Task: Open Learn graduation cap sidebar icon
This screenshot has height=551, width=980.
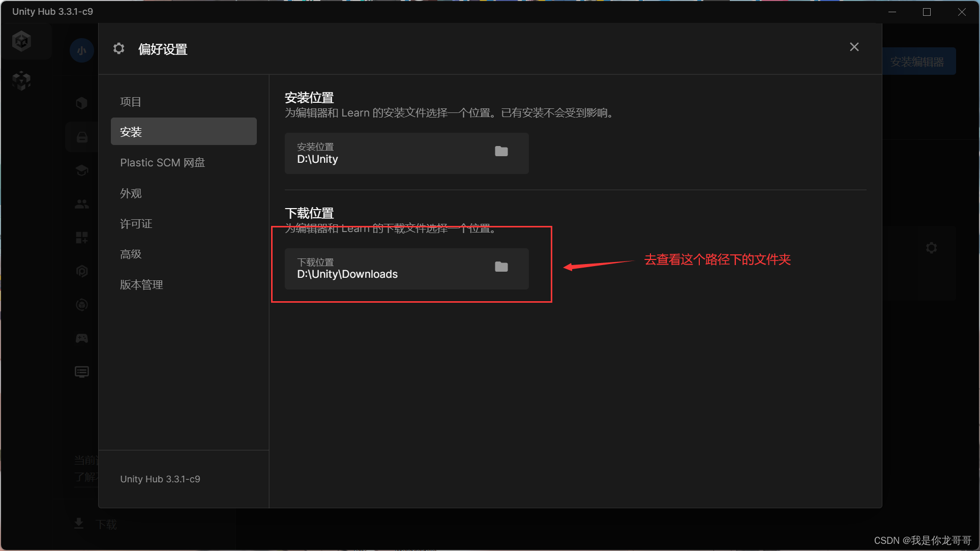Action: click(x=81, y=170)
